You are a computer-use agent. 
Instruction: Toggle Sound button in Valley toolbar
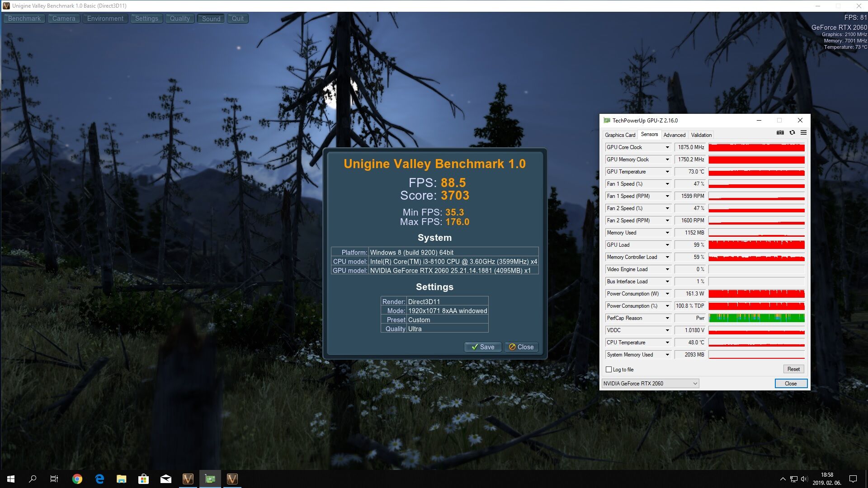(211, 19)
